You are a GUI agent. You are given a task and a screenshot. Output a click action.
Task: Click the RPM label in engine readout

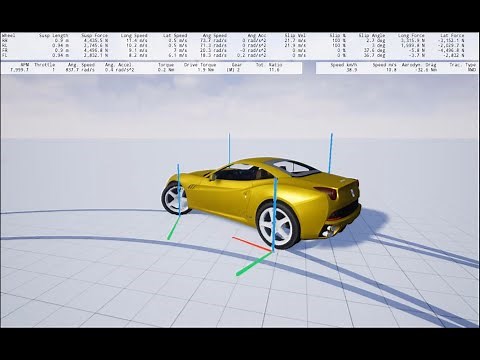click(x=25, y=65)
